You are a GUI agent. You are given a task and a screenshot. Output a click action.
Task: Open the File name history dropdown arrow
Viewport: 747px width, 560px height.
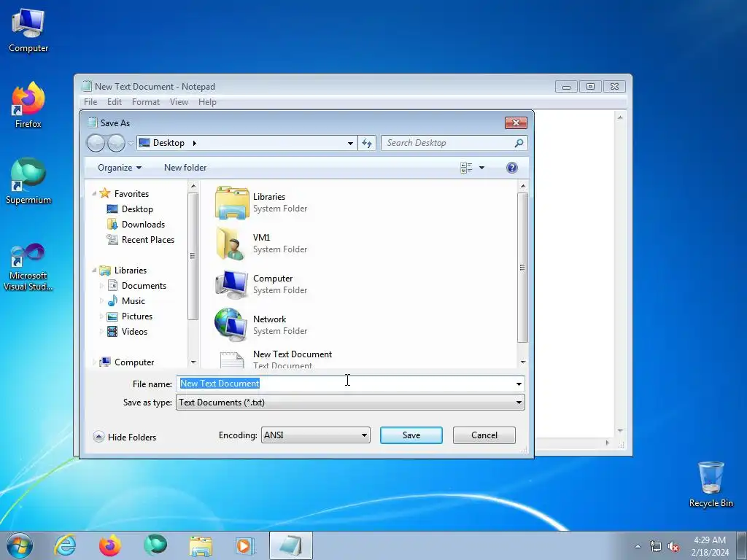coord(519,384)
